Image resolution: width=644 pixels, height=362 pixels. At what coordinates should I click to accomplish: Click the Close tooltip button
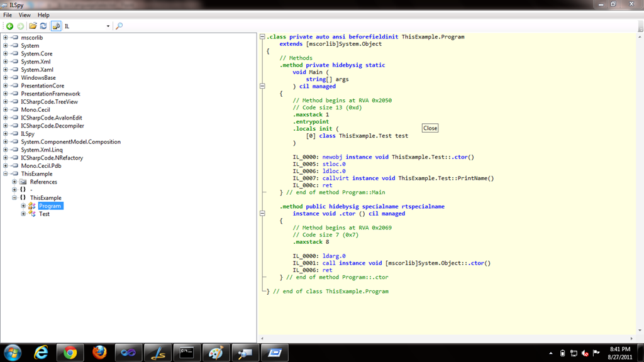[430, 128]
